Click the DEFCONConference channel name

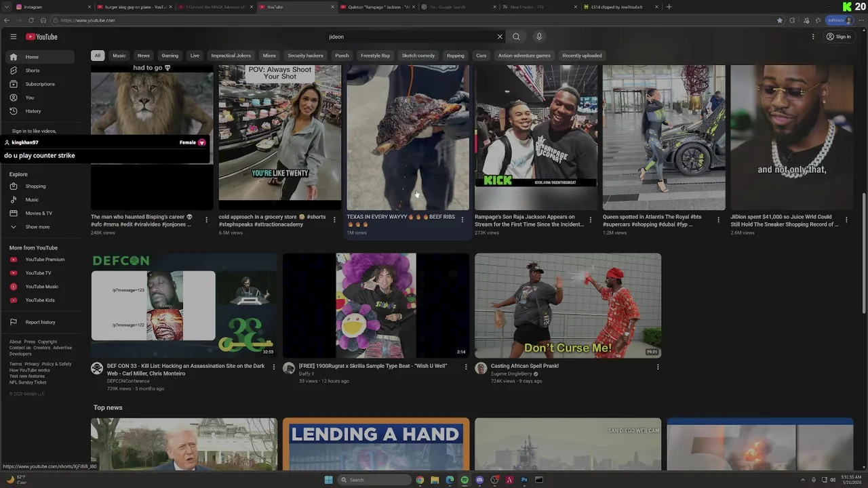[x=128, y=381]
